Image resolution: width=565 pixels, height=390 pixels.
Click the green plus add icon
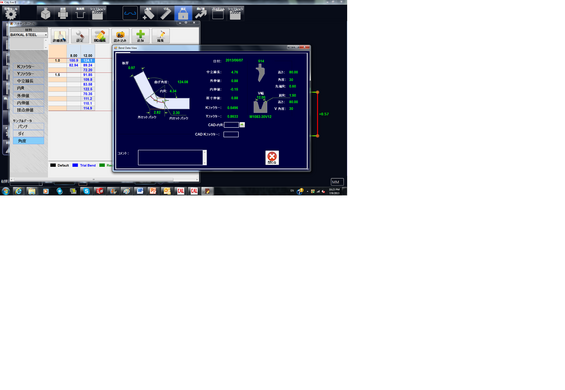coord(141,36)
